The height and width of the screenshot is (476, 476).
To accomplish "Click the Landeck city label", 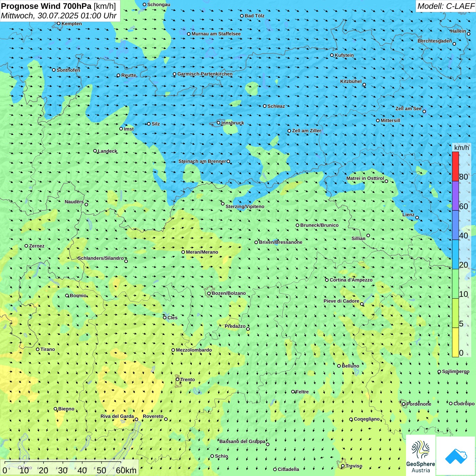I will click(x=107, y=151).
